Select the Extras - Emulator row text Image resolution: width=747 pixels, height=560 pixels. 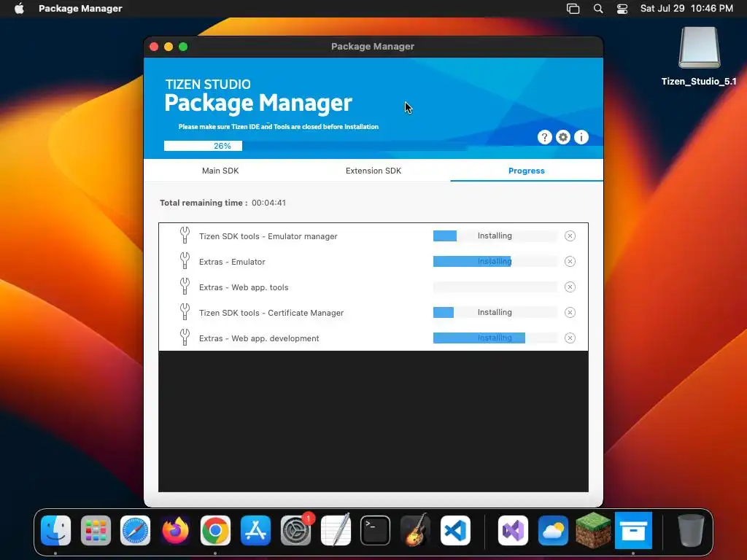click(x=232, y=262)
